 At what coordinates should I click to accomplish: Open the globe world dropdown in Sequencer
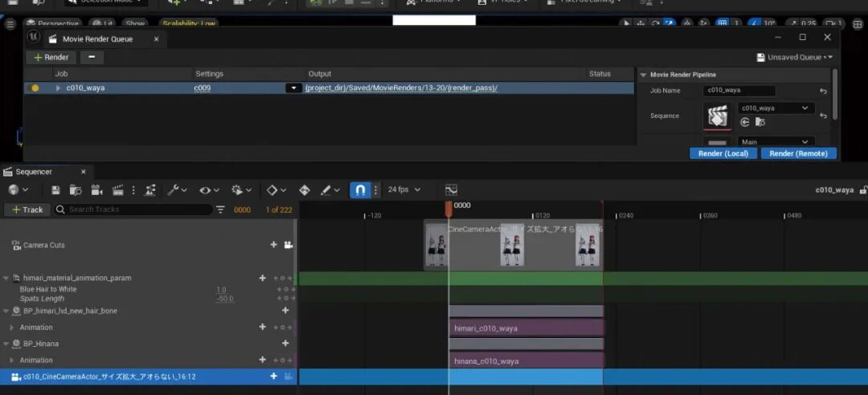pos(18,190)
